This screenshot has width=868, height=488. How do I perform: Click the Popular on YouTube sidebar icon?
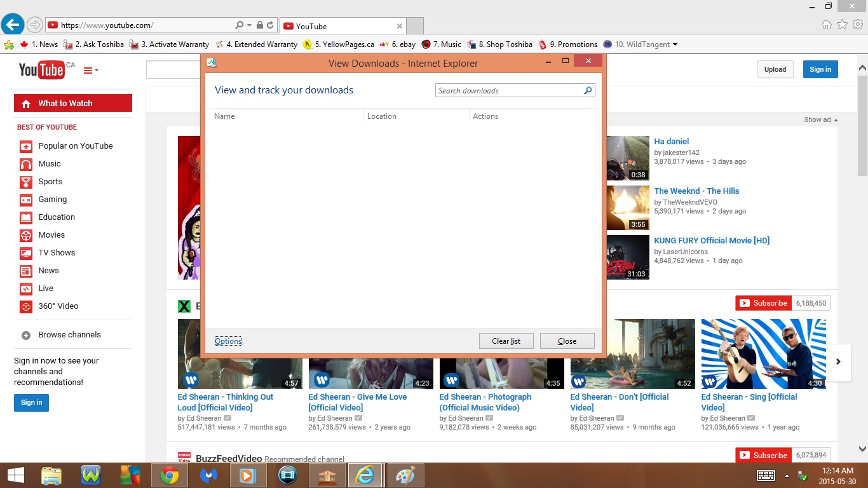(x=26, y=146)
